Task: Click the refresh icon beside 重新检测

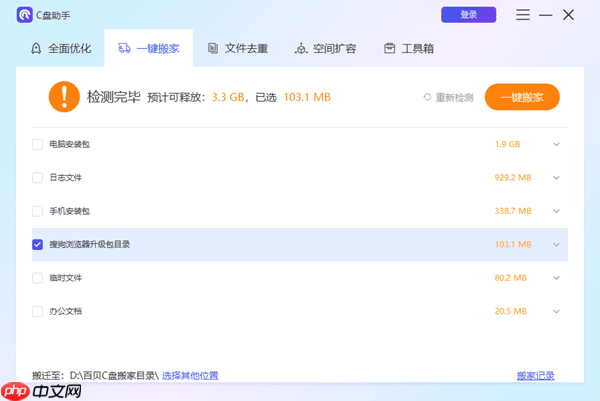Action: pyautogui.click(x=427, y=97)
